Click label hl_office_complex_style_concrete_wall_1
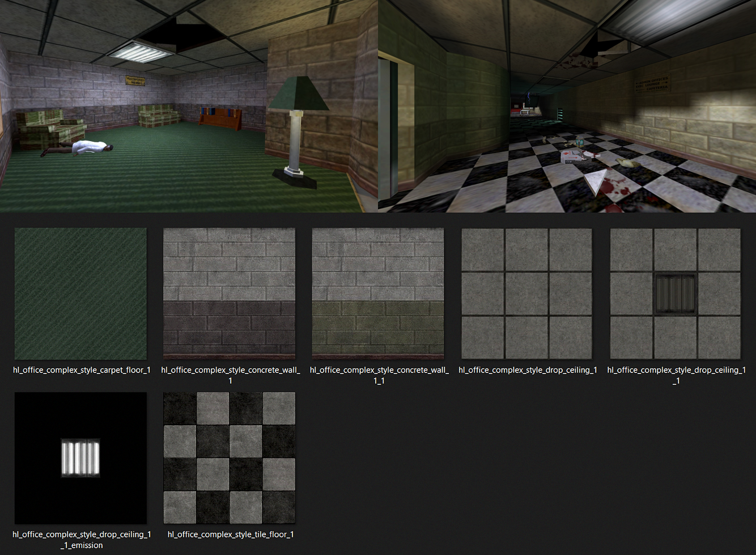The width and height of the screenshot is (756, 555). point(231,375)
